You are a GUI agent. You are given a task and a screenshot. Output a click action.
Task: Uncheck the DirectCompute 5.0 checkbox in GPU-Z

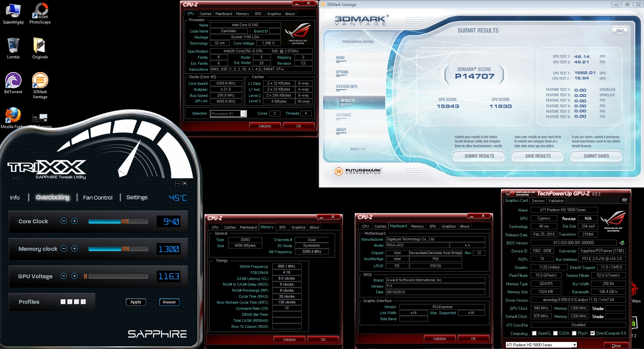(593, 333)
